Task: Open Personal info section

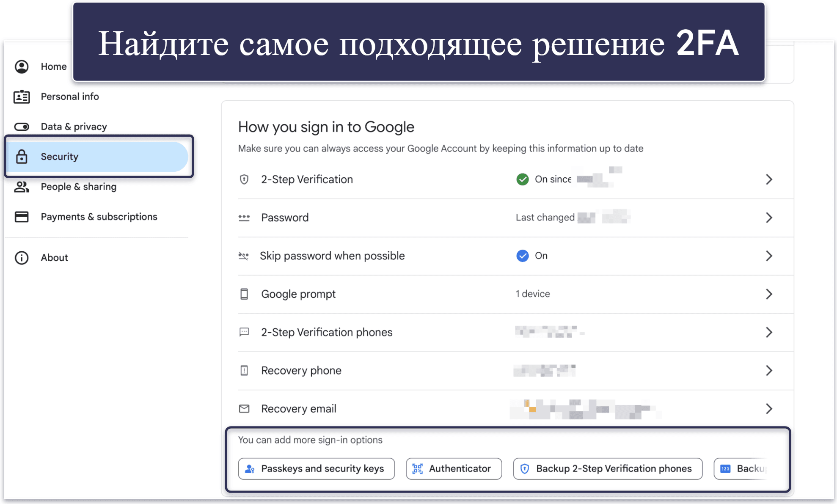Action: coord(70,97)
